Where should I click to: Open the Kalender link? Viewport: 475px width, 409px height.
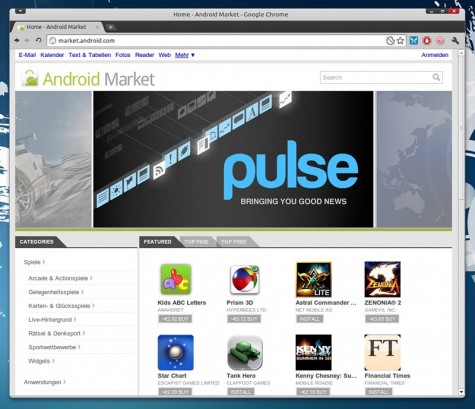(x=52, y=55)
